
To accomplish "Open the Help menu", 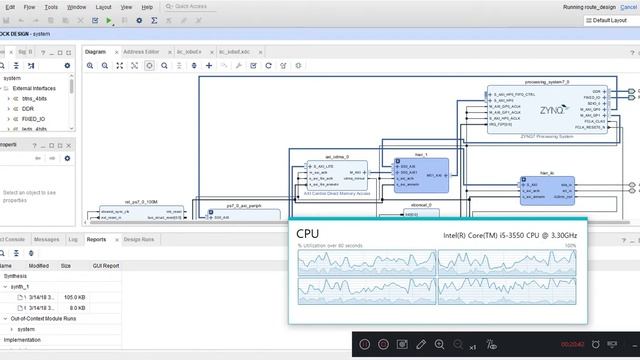I will click(x=147, y=7).
